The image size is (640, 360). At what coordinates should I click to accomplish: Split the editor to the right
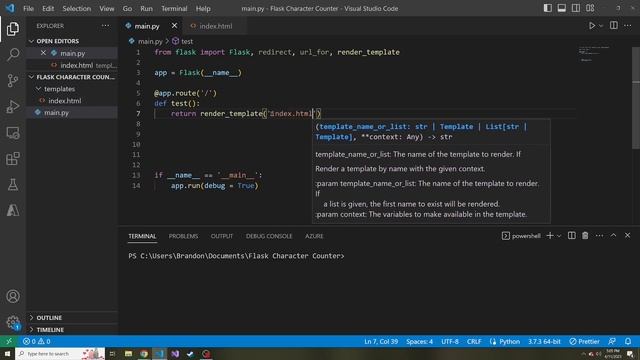tap(613, 25)
